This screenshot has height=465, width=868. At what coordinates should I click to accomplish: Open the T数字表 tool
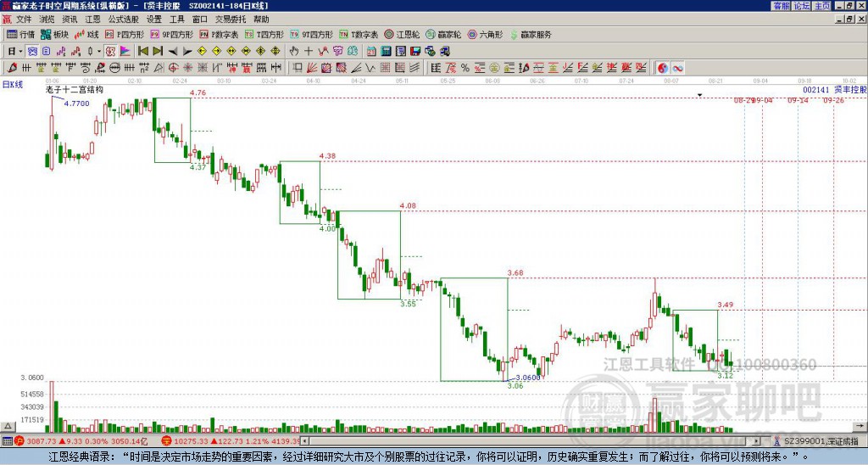(359, 34)
